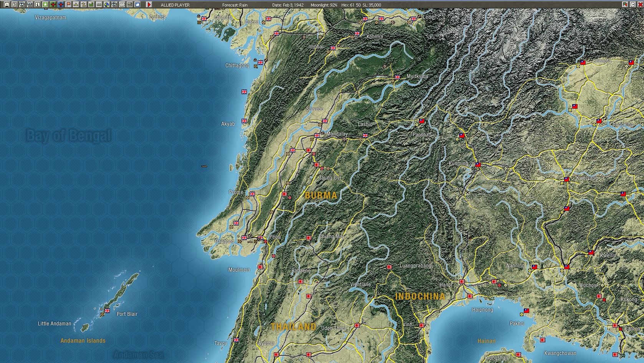This screenshot has width=644, height=363.
Task: Click the 'Moonlight: 92%' status text
Action: [324, 5]
